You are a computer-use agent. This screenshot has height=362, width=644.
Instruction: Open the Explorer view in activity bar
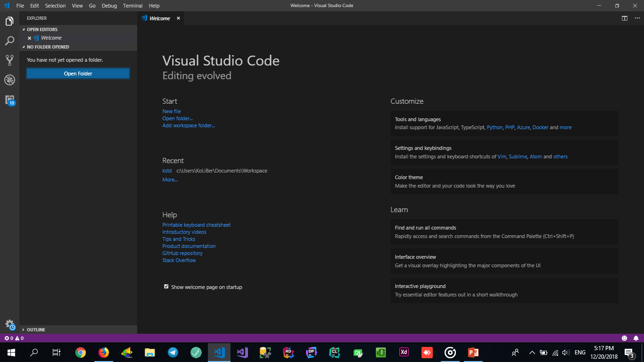tap(9, 21)
